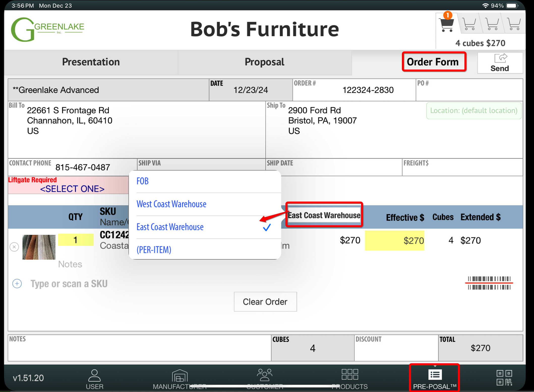This screenshot has height=392, width=534.
Task: Open Liftgate Required select-one dropdown
Action: [72, 189]
